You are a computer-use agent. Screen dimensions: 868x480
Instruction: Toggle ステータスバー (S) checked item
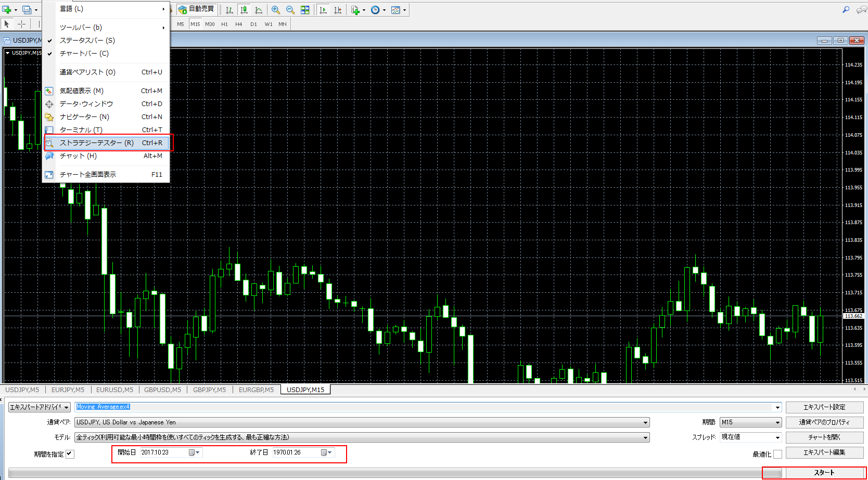(106, 41)
